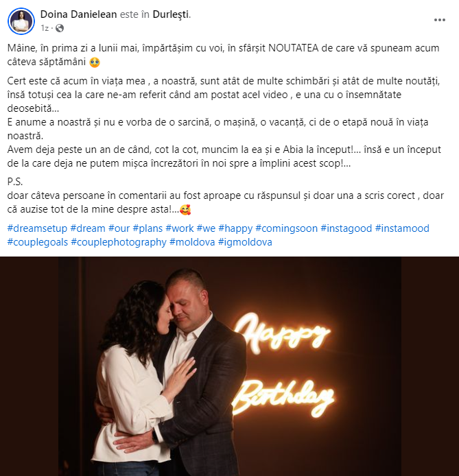This screenshot has width=459, height=476.
Task: Open the couple's Happy Birthday photo
Action: coord(229,366)
